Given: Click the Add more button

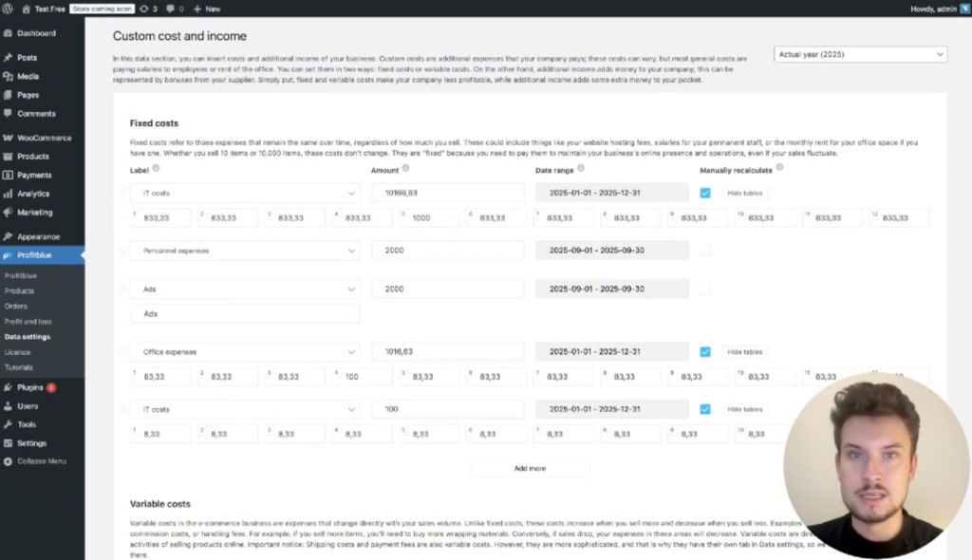Looking at the screenshot, I should [x=530, y=468].
